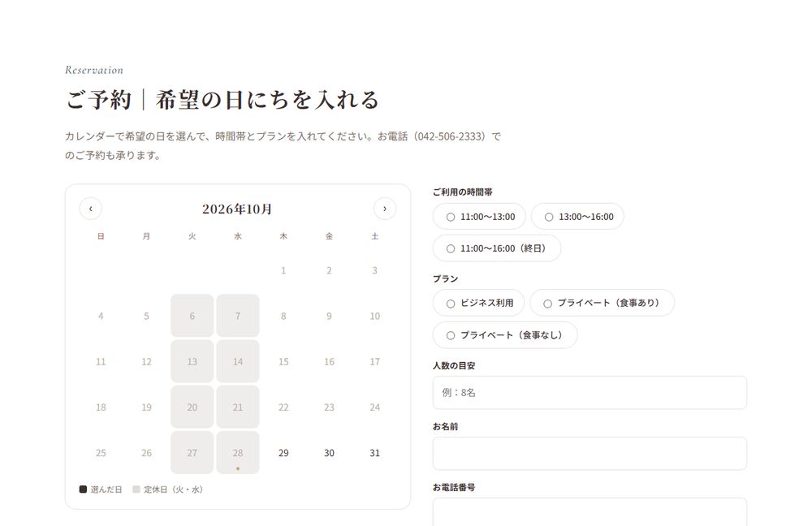
Task: Pick October 30 on the calendar
Action: pos(329,452)
